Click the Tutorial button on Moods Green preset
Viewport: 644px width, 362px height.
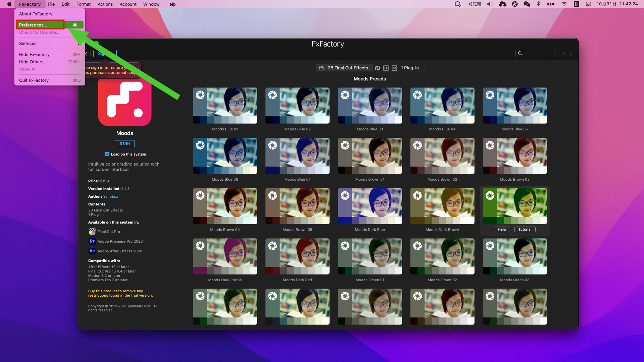525,230
